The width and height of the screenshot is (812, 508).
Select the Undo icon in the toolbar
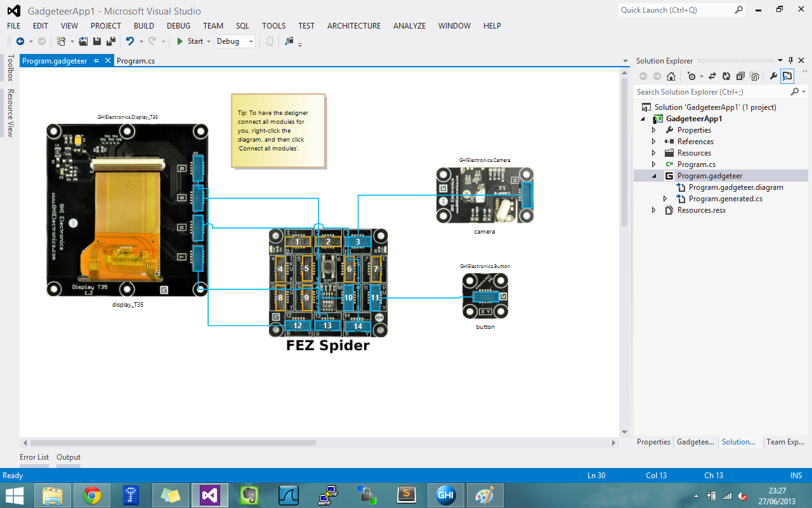point(130,41)
